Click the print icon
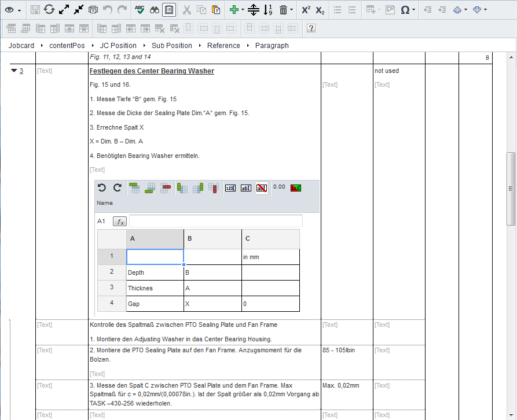Image resolution: width=517 pixels, height=420 pixels. click(93, 10)
